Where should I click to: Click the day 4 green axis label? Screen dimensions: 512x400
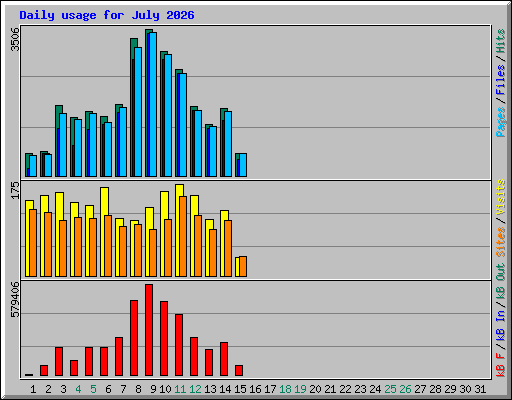pos(78,389)
